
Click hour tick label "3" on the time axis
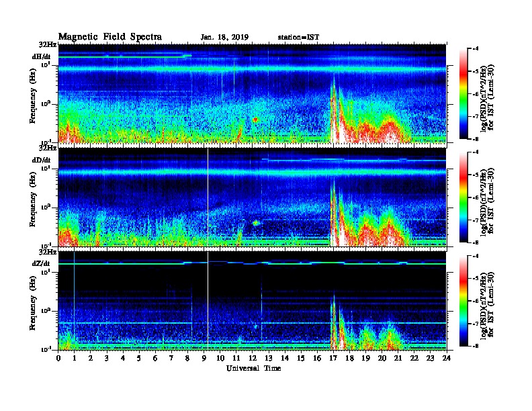click(107, 359)
